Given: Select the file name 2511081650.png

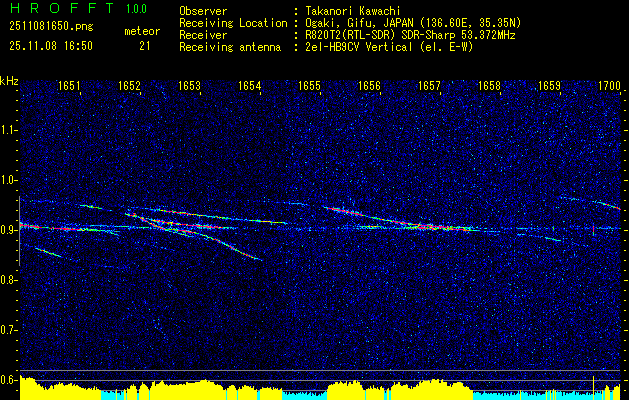Looking at the screenshot, I should click(51, 27).
